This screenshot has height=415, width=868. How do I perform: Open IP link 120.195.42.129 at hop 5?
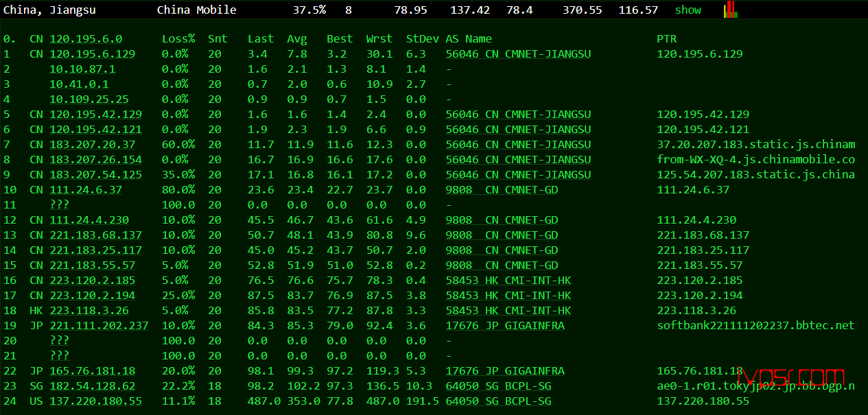pyautogui.click(x=96, y=115)
